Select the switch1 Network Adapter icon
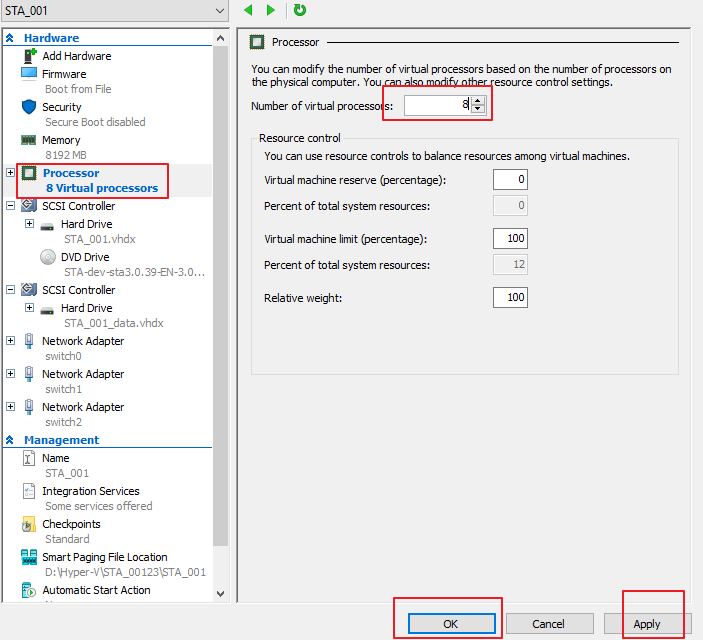703x640 pixels. pos(29,374)
